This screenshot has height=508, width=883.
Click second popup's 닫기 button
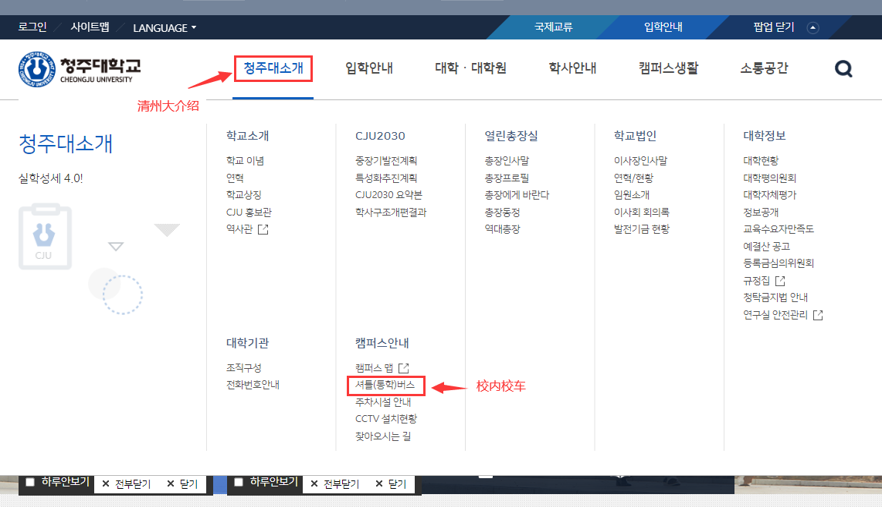(391, 484)
